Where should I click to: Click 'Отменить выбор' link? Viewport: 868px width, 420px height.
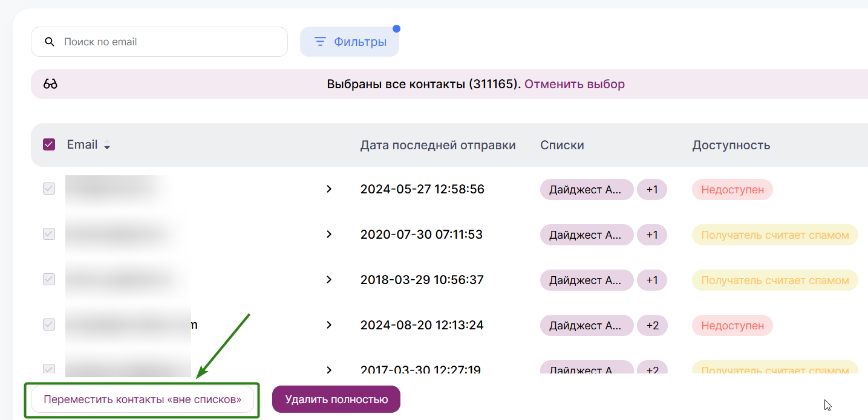575,84
